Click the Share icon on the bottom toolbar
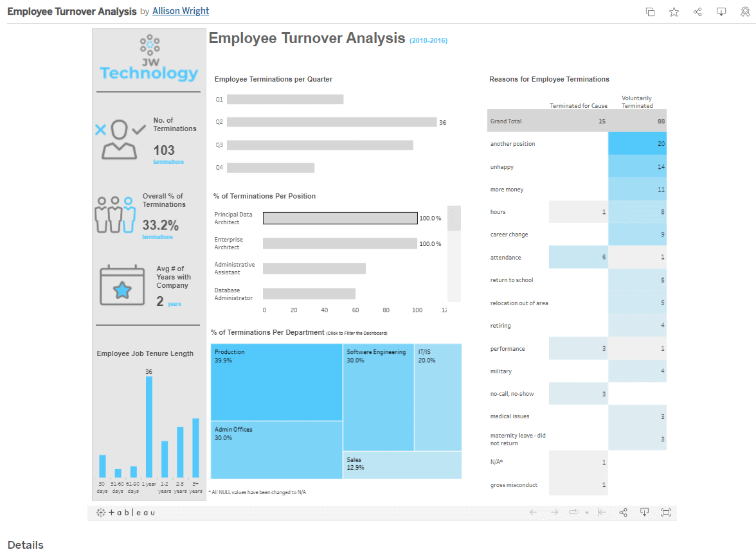Screen dimensions: 756x550 point(622,512)
